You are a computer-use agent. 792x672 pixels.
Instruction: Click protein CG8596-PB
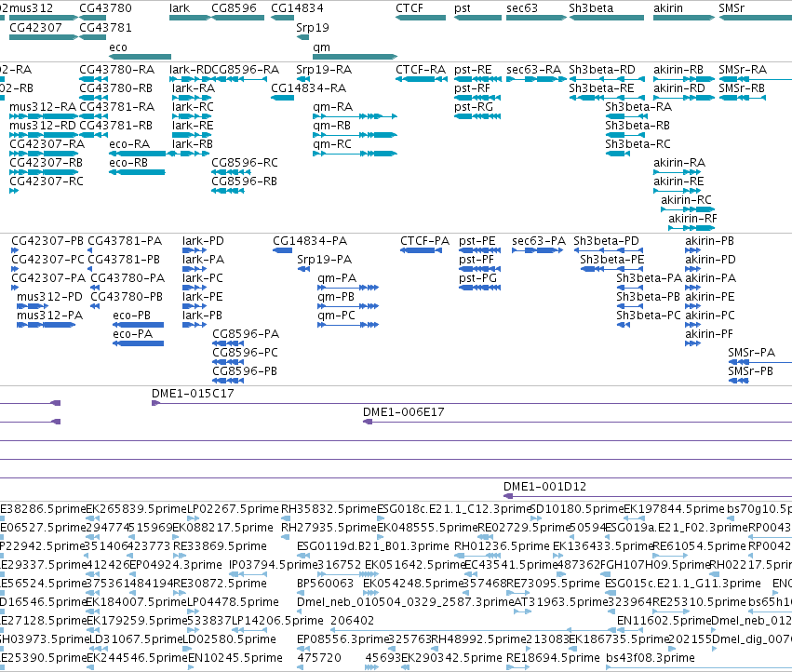(245, 371)
